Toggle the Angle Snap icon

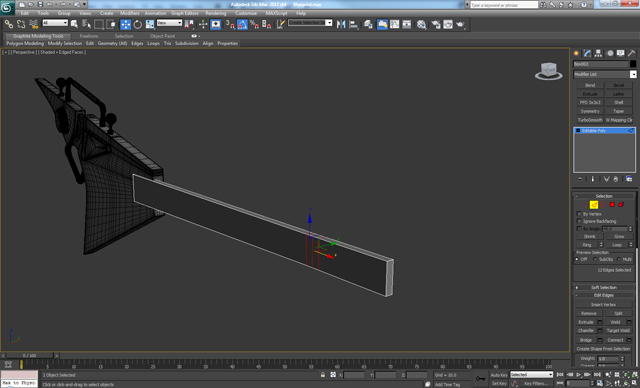[x=242, y=24]
